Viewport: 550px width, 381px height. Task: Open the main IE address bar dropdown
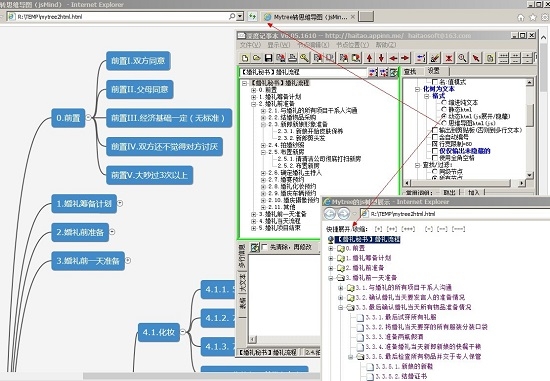pos(240,16)
